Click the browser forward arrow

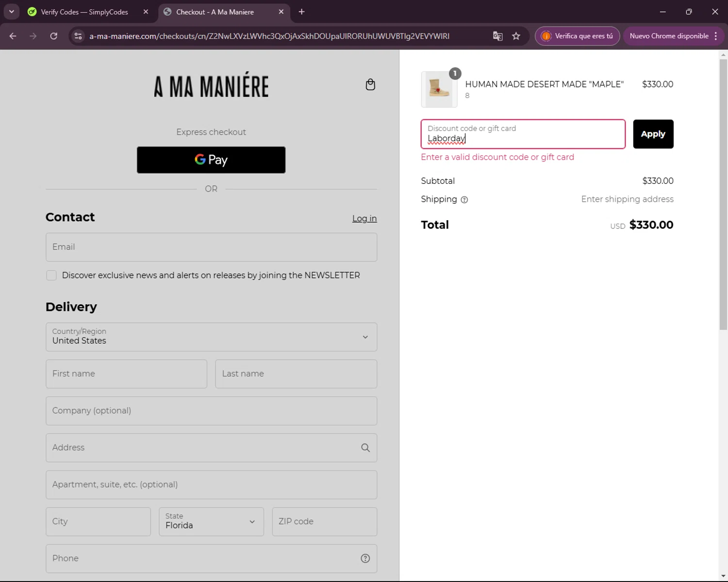tap(33, 36)
